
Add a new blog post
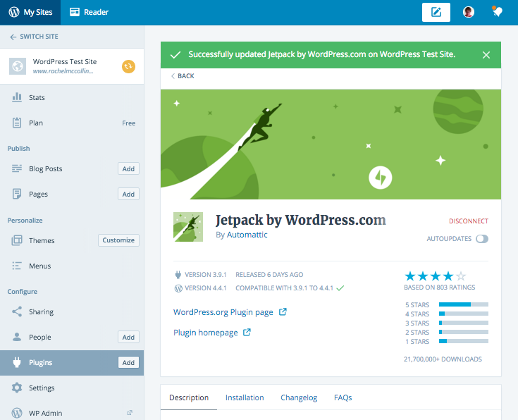coord(128,168)
